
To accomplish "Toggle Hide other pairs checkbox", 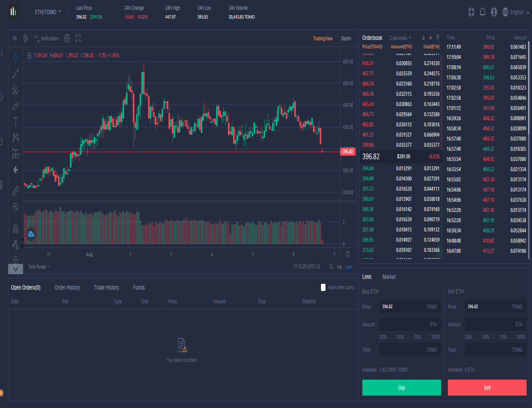I will coord(323,287).
